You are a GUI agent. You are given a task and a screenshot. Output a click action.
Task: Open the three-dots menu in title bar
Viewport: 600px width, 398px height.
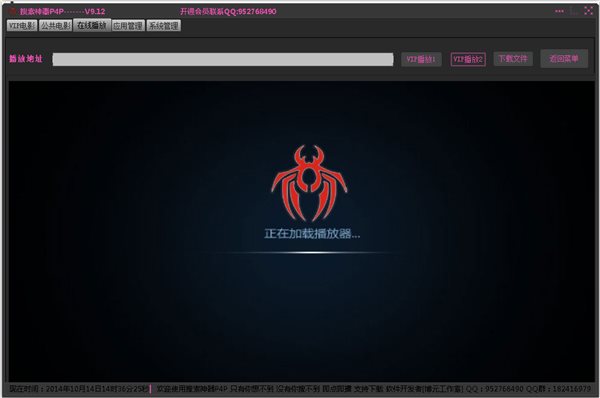tap(559, 11)
